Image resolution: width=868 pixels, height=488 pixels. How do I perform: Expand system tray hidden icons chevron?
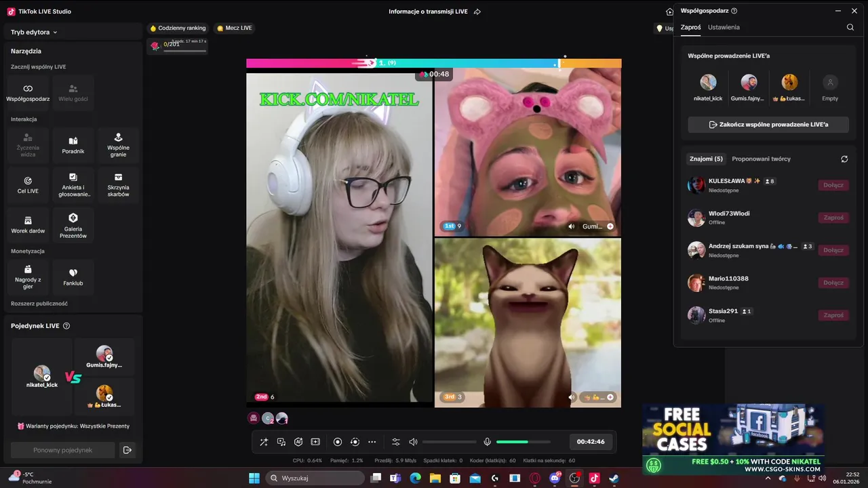[768, 478]
